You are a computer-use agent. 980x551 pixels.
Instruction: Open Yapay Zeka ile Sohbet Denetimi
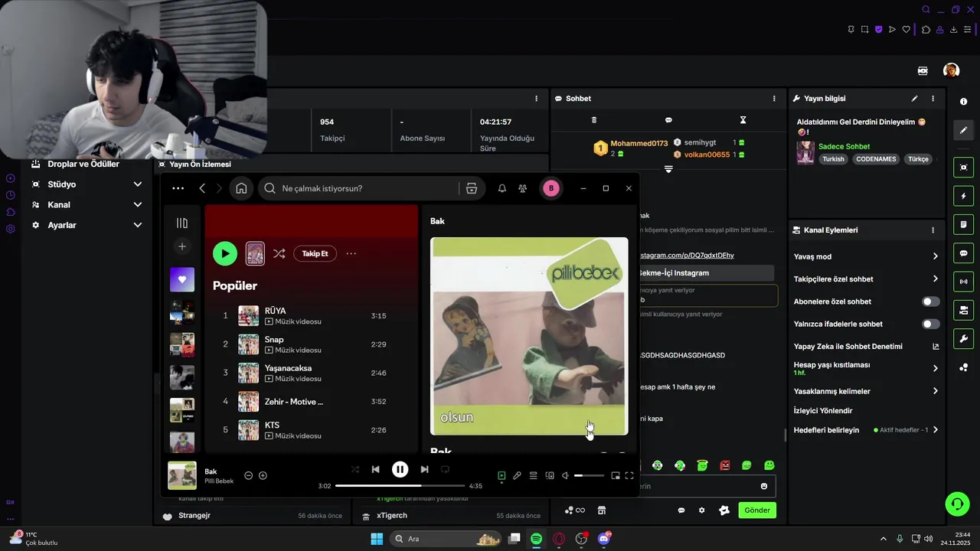tap(866, 347)
